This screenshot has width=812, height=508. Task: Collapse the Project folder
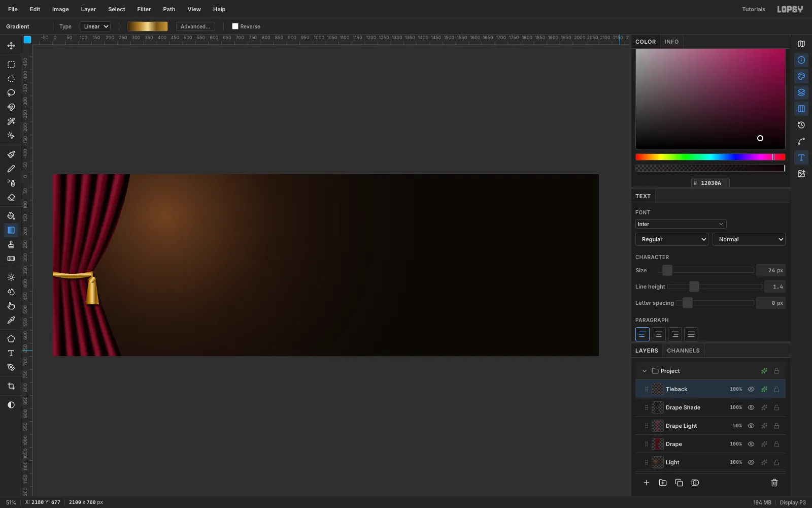645,371
